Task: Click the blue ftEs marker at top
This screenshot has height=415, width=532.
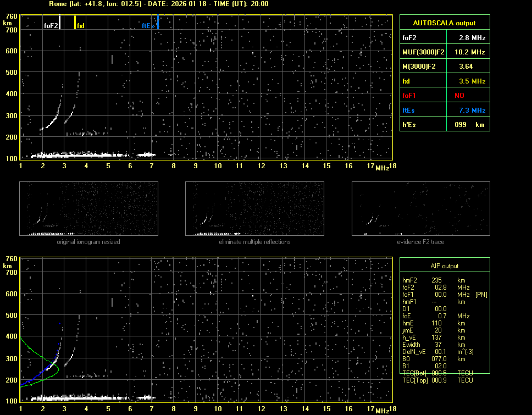Action: pyautogui.click(x=158, y=22)
